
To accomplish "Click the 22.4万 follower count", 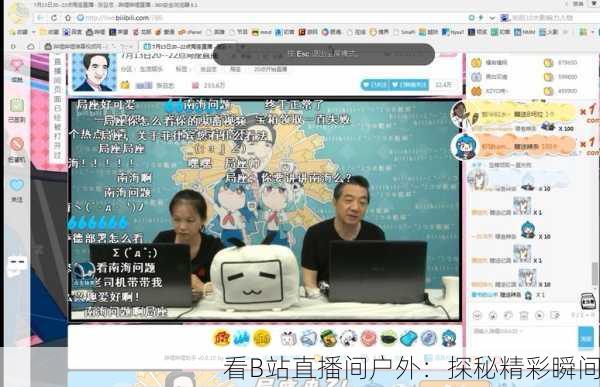I will 443,85.
